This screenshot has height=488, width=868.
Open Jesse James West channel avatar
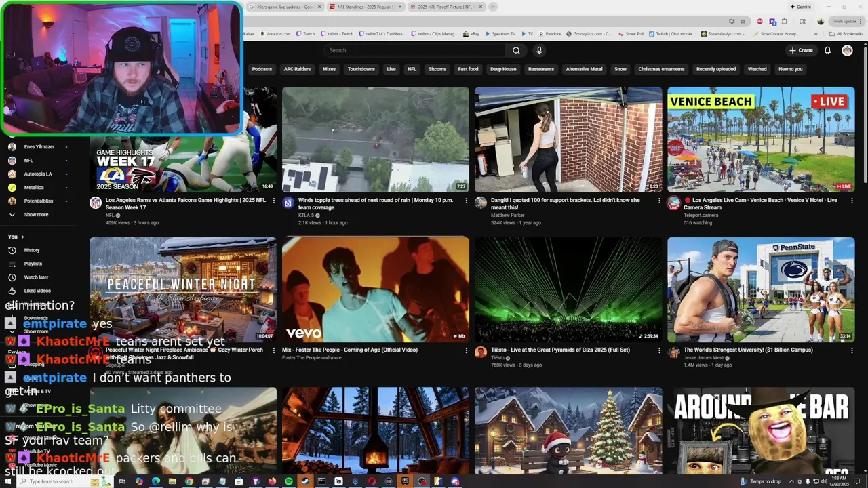pos(673,352)
